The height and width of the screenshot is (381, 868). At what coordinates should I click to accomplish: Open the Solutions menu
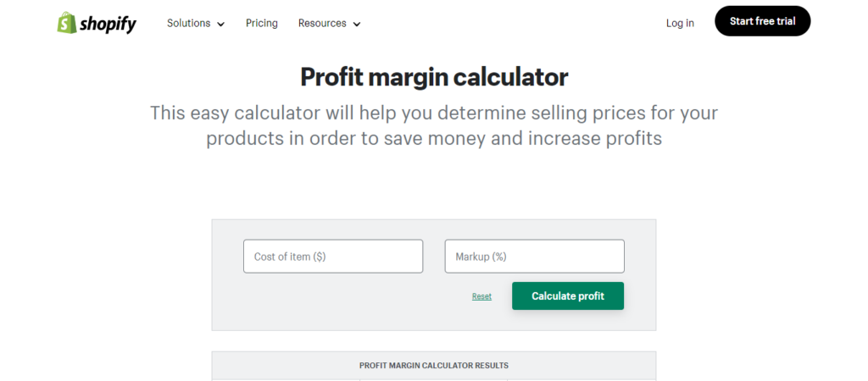click(188, 23)
